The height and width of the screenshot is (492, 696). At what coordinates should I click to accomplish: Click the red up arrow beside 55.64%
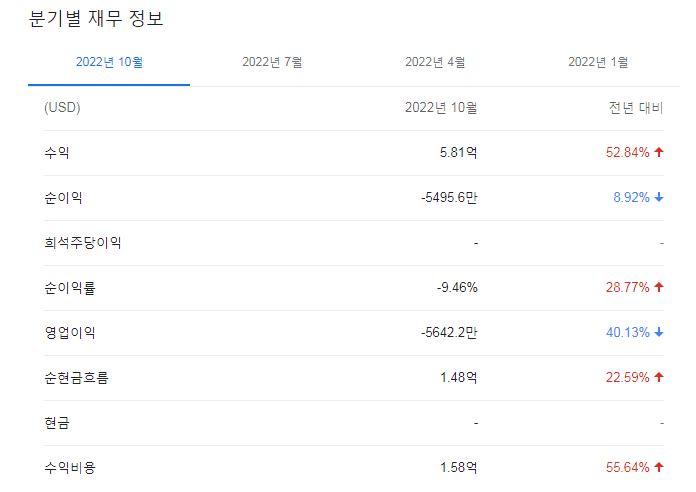[659, 467]
